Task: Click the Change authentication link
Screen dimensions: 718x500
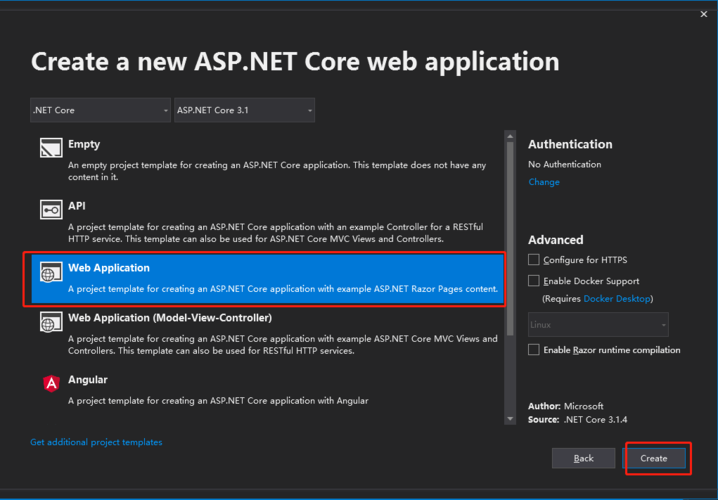Action: click(544, 182)
